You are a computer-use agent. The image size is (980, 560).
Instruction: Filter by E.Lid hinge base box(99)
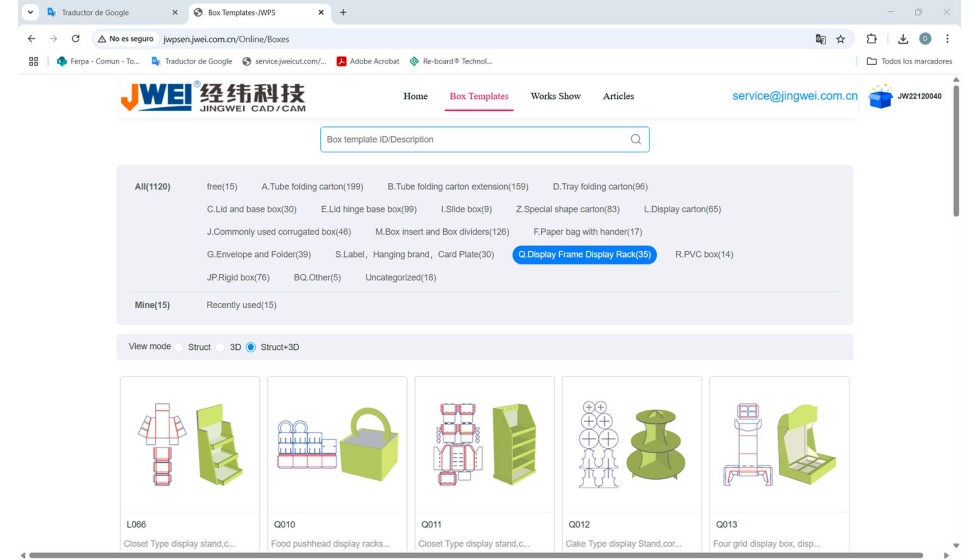(x=369, y=209)
